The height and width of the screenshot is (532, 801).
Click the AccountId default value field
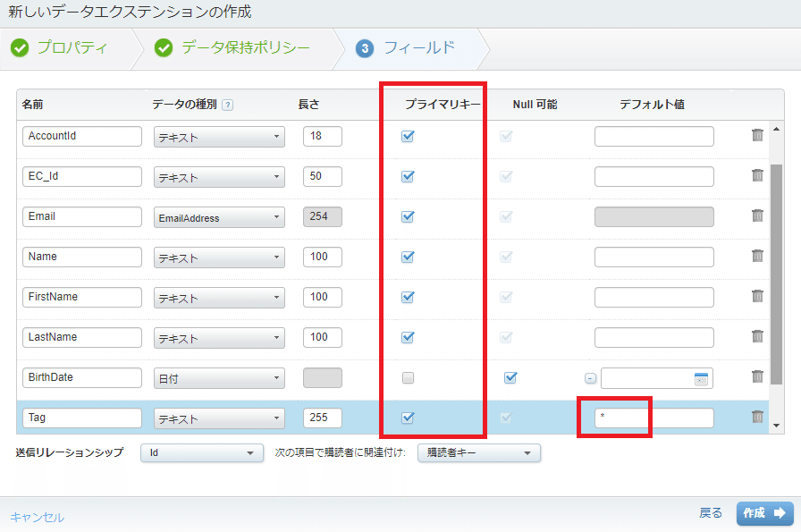653,137
